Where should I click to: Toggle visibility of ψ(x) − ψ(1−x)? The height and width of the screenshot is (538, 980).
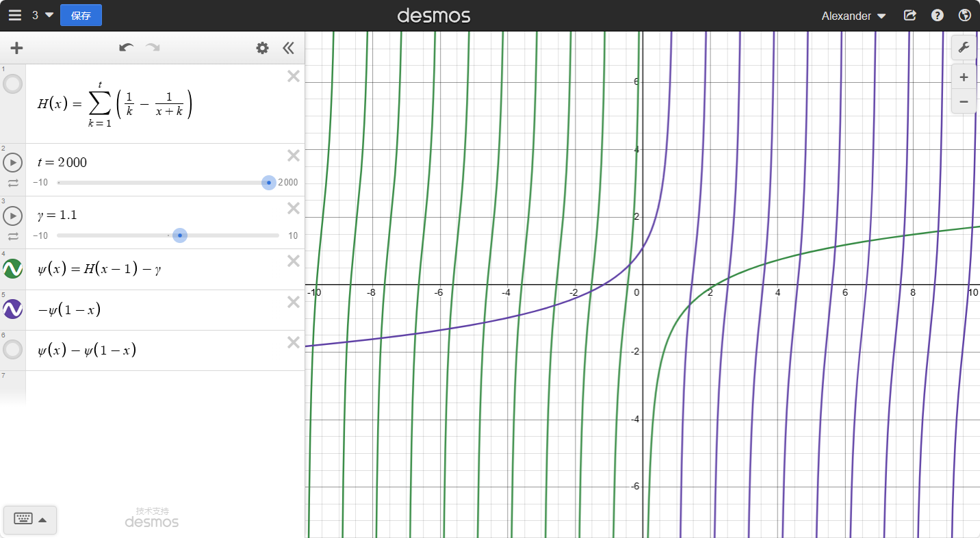point(12,350)
